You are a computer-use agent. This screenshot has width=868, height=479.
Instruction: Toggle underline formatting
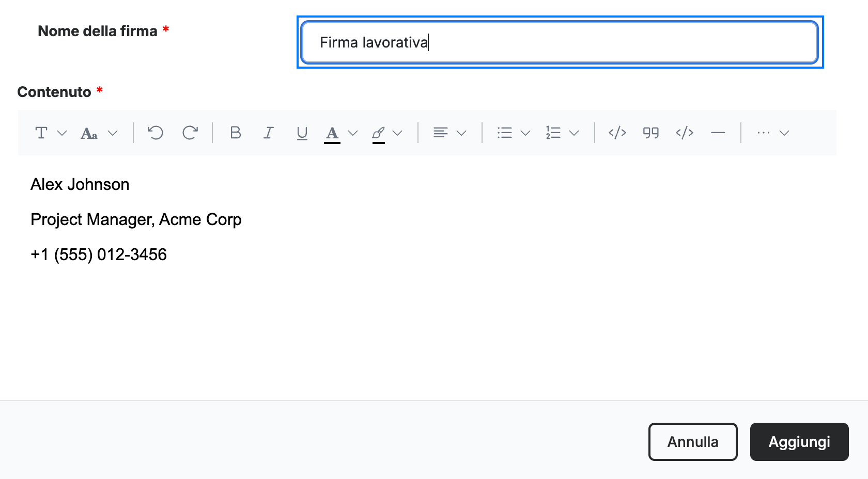pyautogui.click(x=302, y=133)
